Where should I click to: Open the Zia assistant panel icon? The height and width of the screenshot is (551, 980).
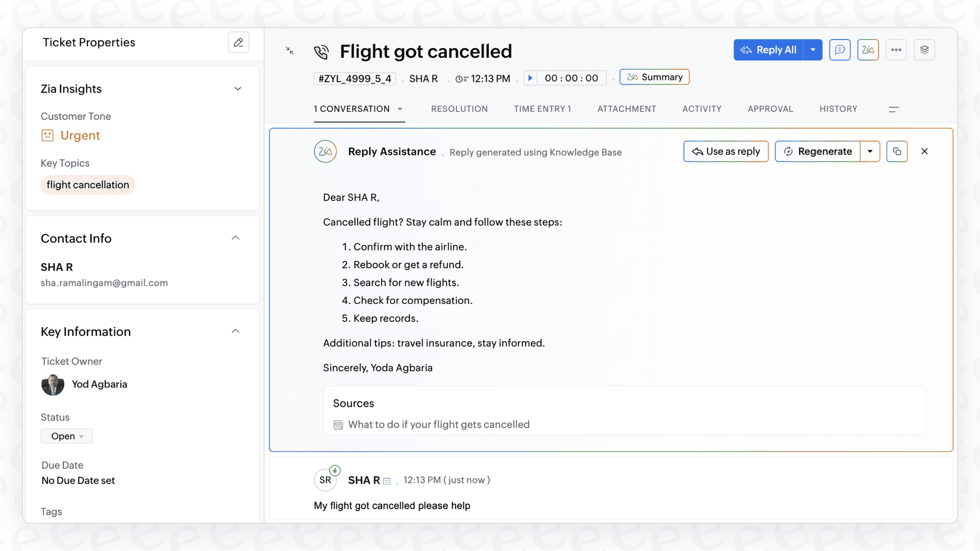867,50
